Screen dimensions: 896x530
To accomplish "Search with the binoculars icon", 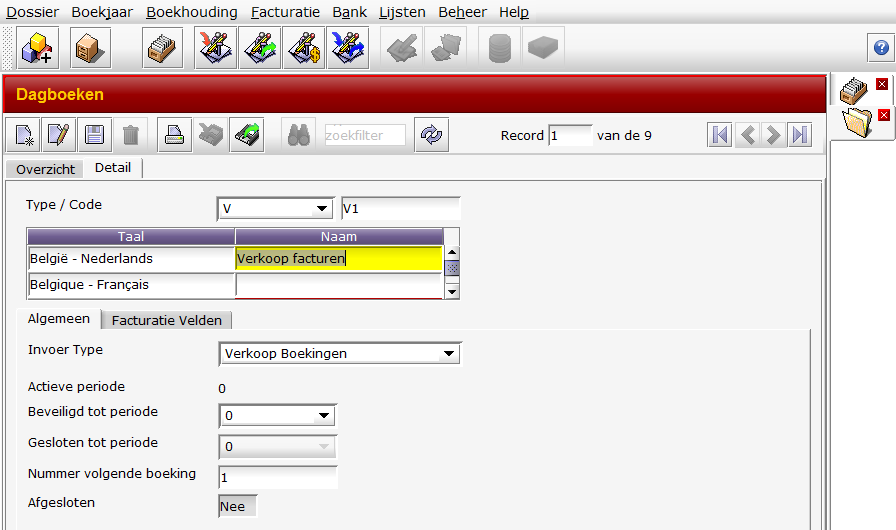I will pos(298,135).
